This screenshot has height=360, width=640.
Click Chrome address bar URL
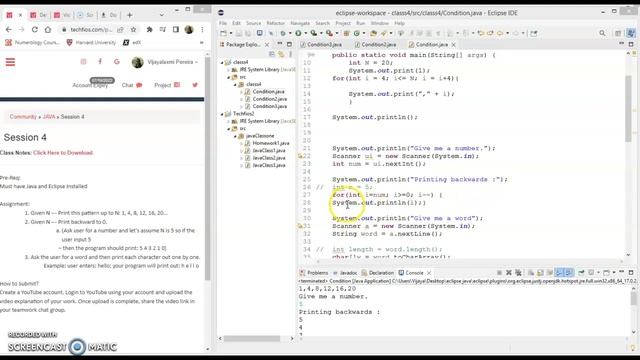tap(91, 29)
